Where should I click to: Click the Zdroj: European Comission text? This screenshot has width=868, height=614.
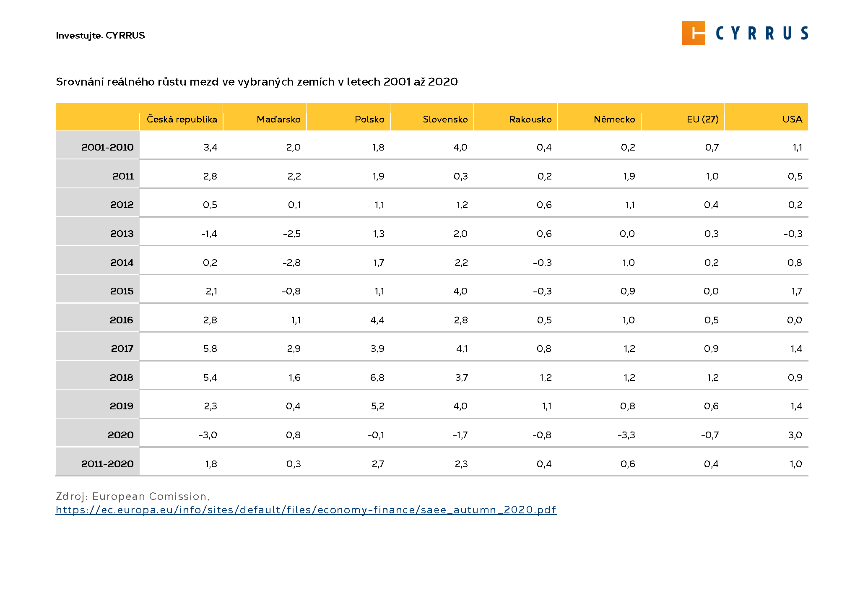click(x=133, y=496)
